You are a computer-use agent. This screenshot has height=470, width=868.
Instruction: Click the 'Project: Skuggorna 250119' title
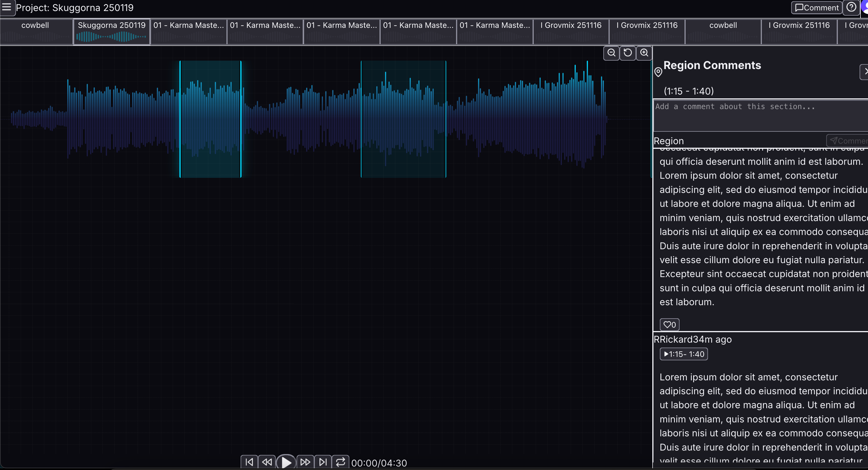point(75,8)
